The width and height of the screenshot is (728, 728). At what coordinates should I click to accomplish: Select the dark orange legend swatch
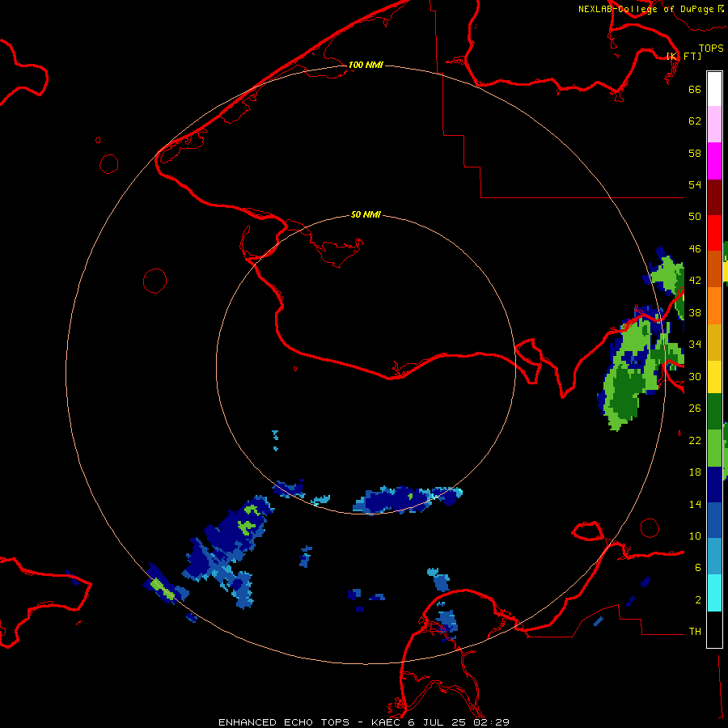[714, 269]
